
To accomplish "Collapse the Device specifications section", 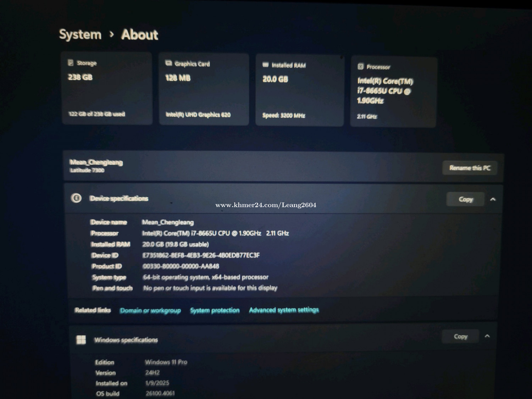I will (x=493, y=199).
